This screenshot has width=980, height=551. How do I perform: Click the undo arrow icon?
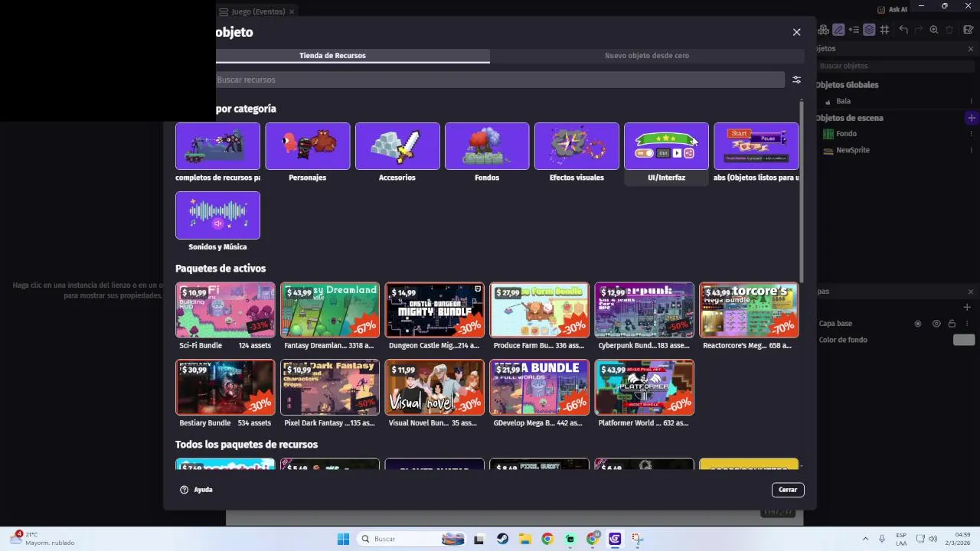tap(903, 30)
